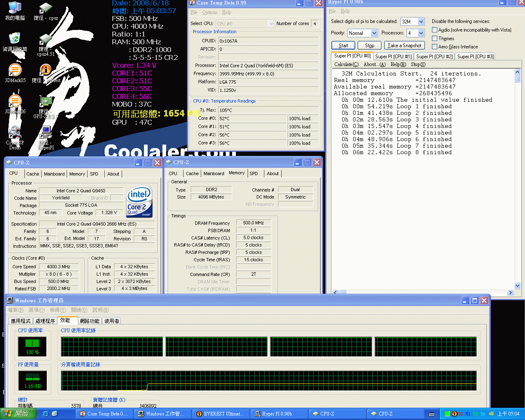This screenshot has width=525, height=420.
Task: Click the Internet Explorer quick launch icon
Action: tap(45, 414)
